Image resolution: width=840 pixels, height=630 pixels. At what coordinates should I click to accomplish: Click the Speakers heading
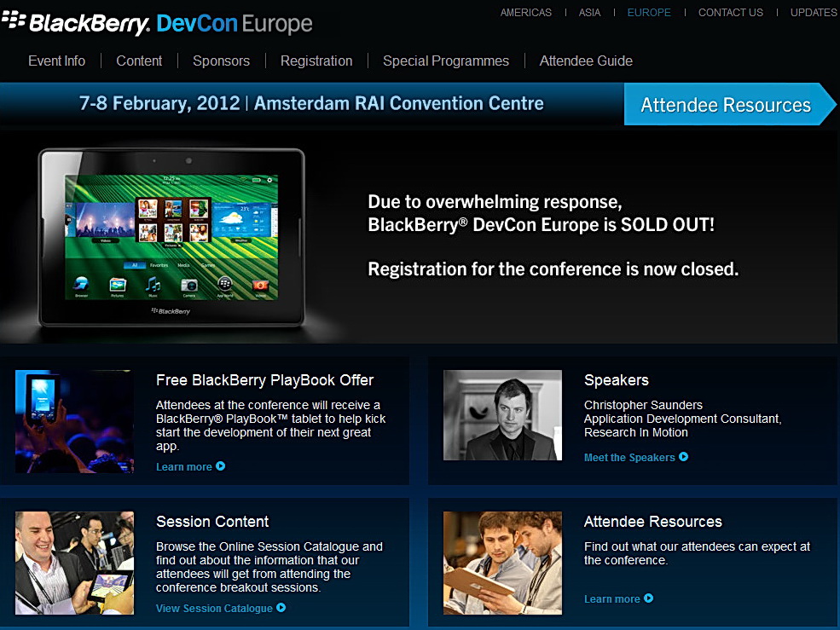616,380
